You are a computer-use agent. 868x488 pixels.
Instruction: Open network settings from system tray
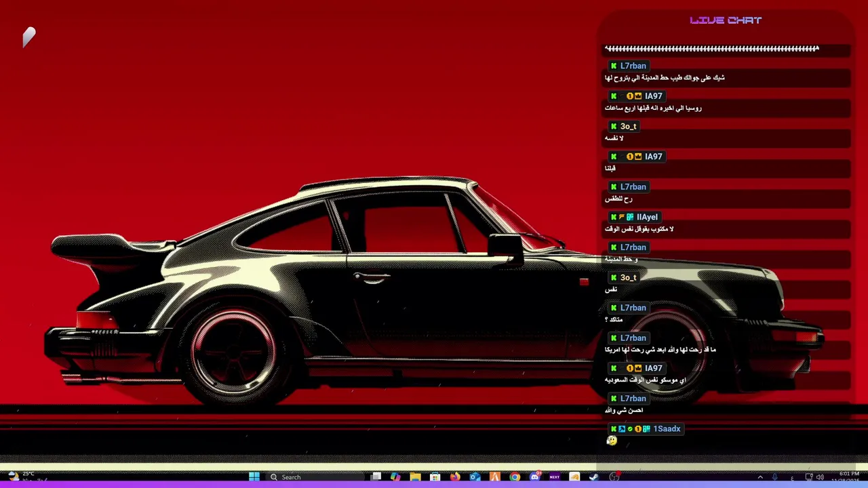pyautogui.click(x=809, y=477)
